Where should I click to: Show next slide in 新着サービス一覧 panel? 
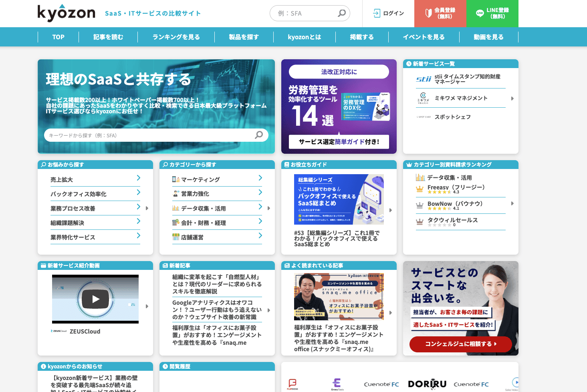(x=512, y=99)
